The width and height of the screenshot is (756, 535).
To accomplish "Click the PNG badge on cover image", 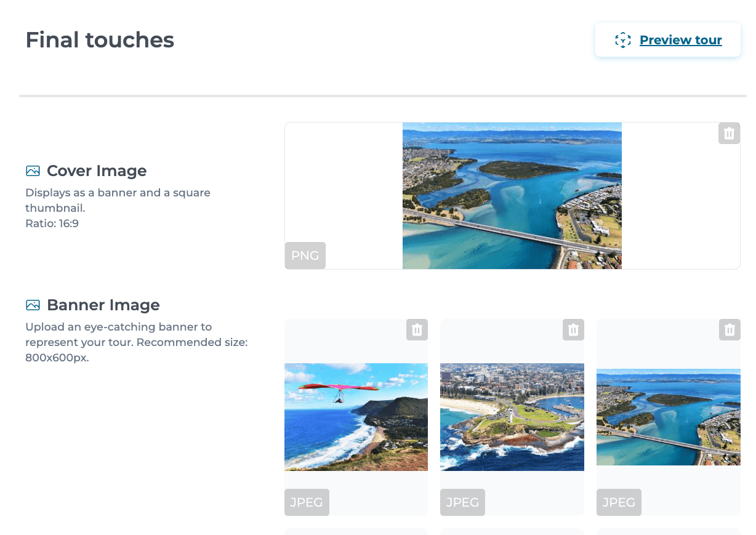I will click(305, 255).
